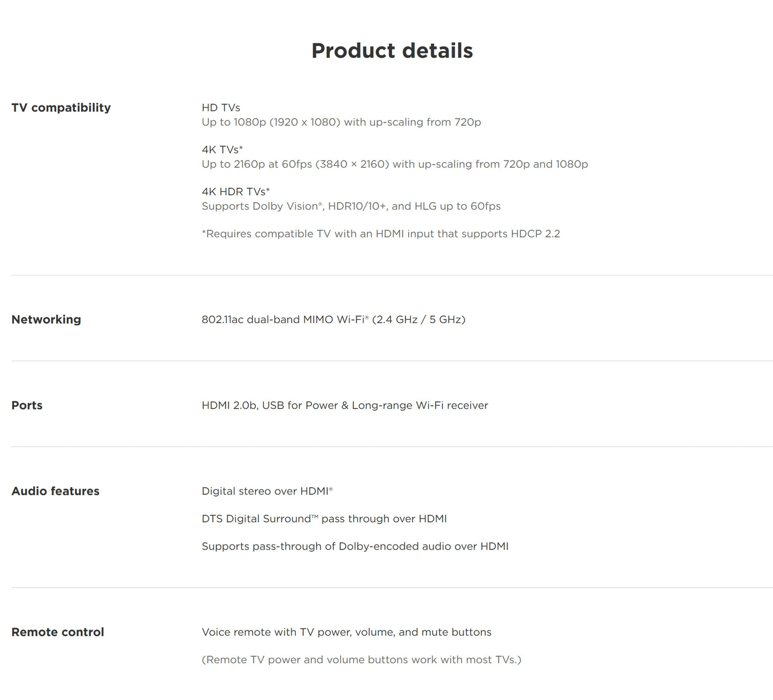Click the HDMI 2.0b ports description
Screen dimensions: 773x700
point(345,405)
